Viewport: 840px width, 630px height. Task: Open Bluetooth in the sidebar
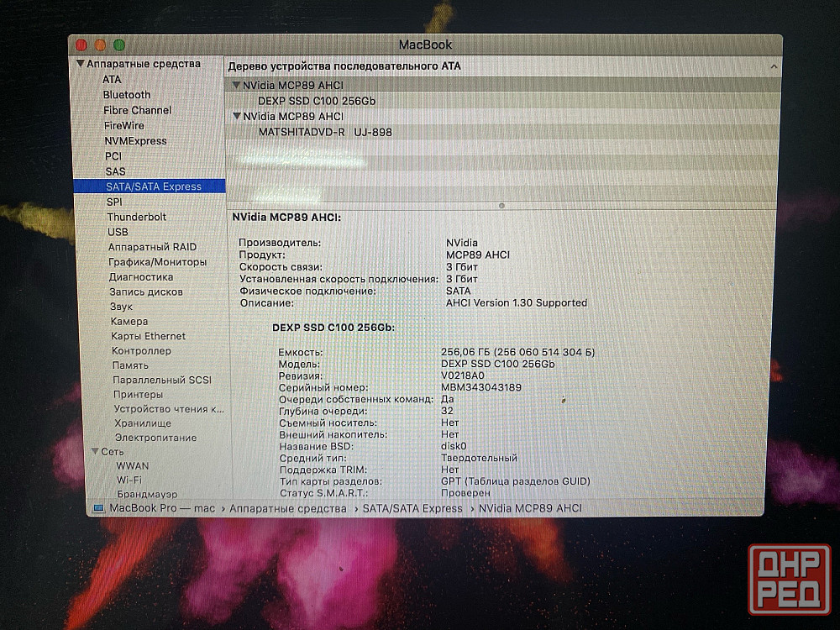click(x=127, y=95)
